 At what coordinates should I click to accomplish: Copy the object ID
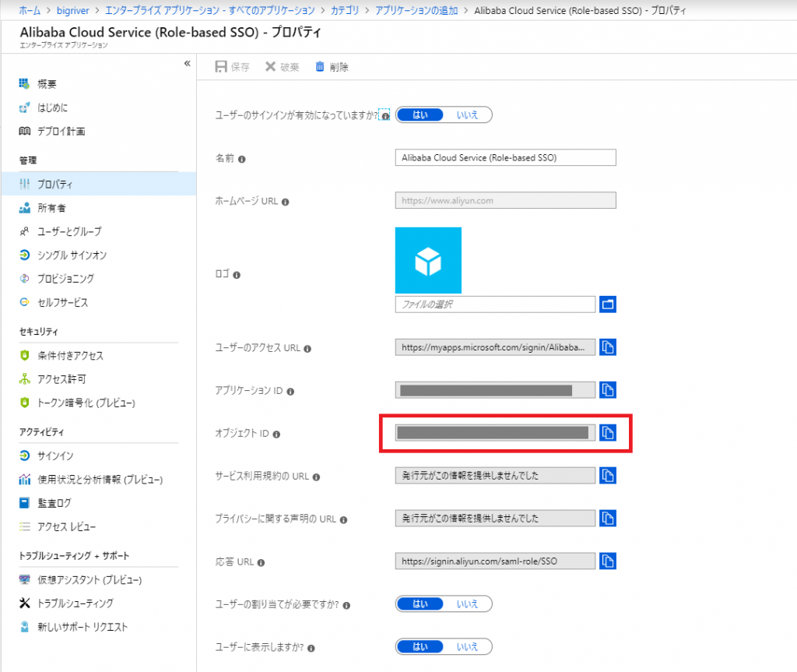[608, 432]
